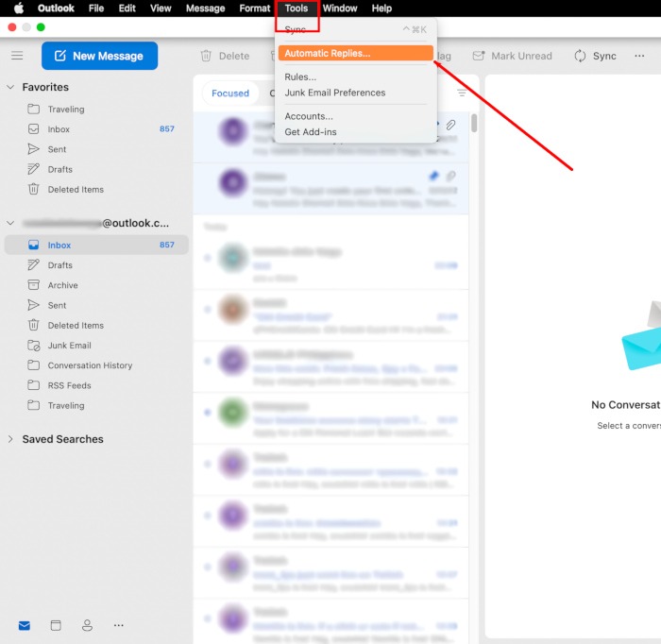Select Junk Email Preferences menu entry
The image size is (661, 644).
[355, 93]
